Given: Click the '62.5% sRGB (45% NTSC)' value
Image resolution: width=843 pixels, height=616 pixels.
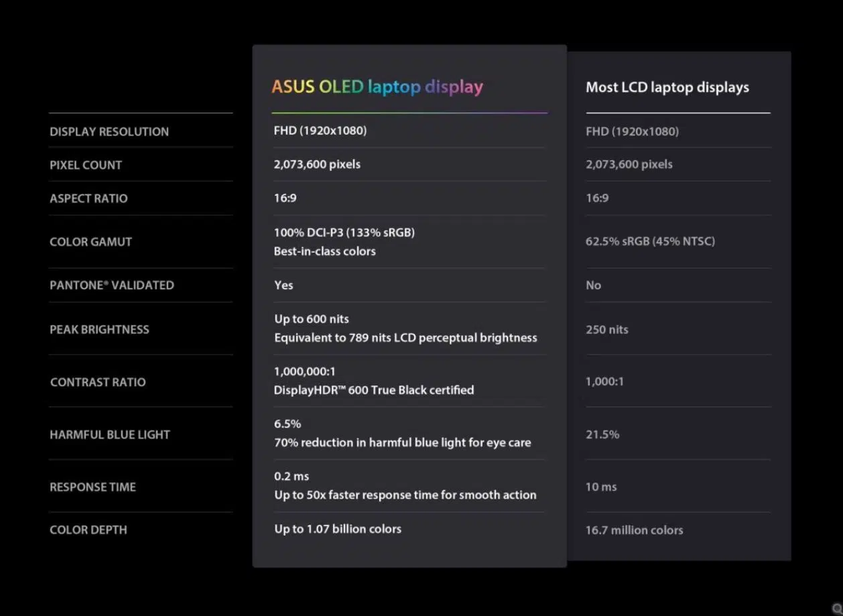Looking at the screenshot, I should tap(650, 241).
